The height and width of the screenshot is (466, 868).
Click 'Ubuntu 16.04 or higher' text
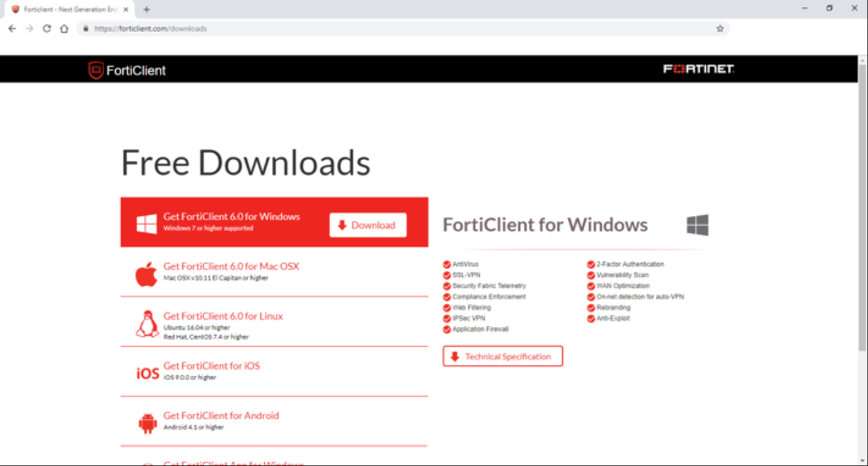pyautogui.click(x=196, y=328)
